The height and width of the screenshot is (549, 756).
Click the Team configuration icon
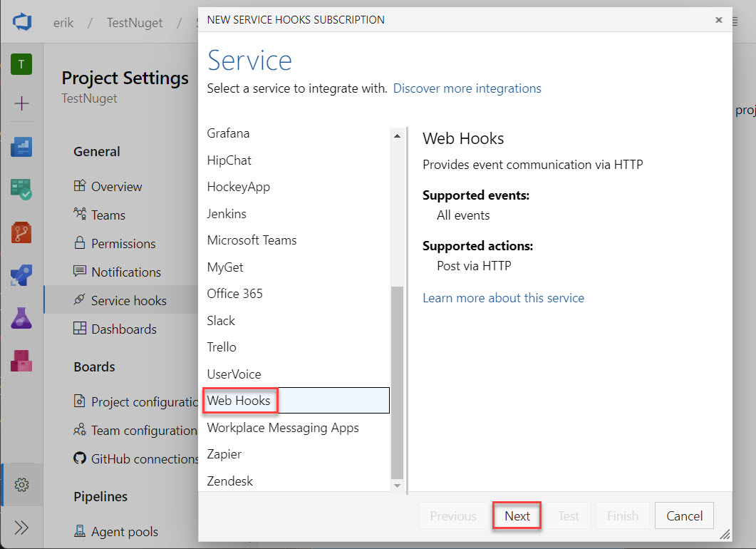tap(80, 429)
